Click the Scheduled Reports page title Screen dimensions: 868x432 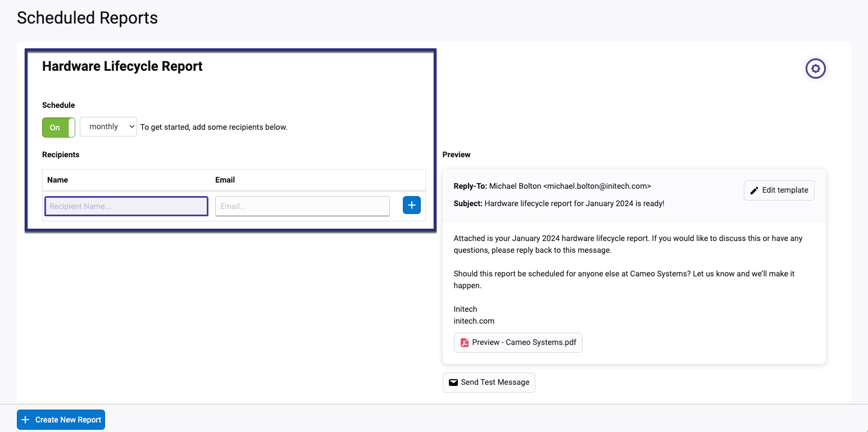click(x=87, y=18)
